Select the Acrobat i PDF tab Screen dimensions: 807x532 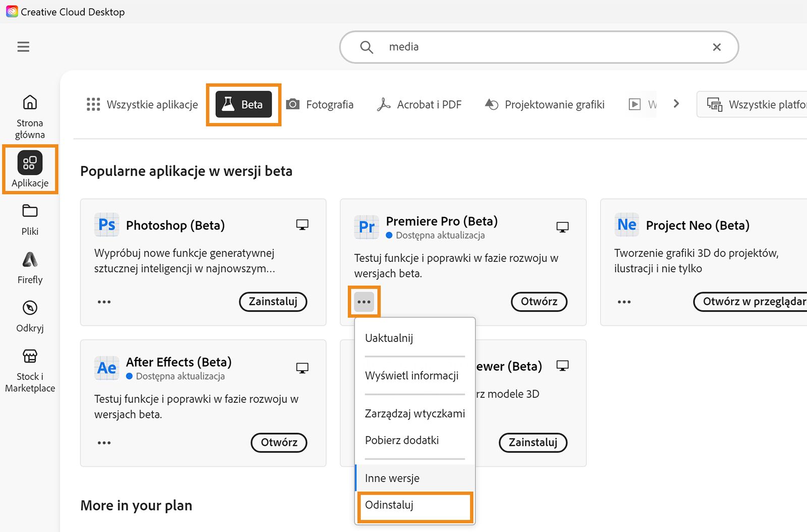[x=419, y=104]
